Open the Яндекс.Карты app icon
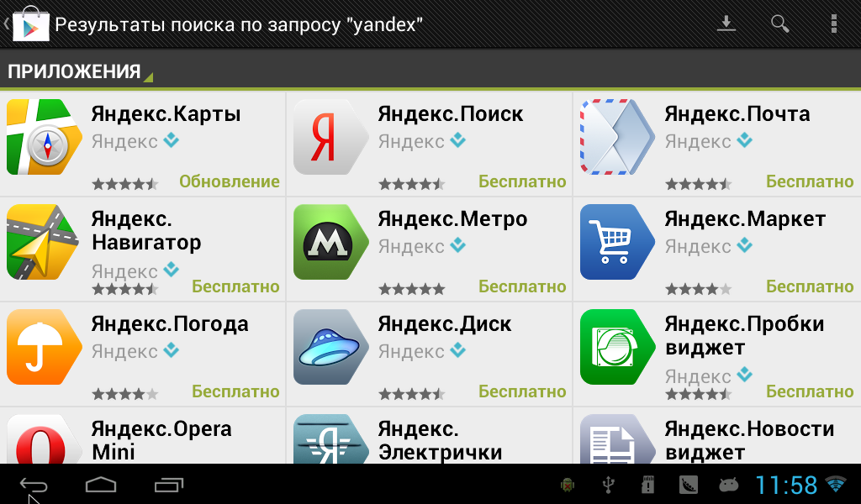 (x=45, y=137)
